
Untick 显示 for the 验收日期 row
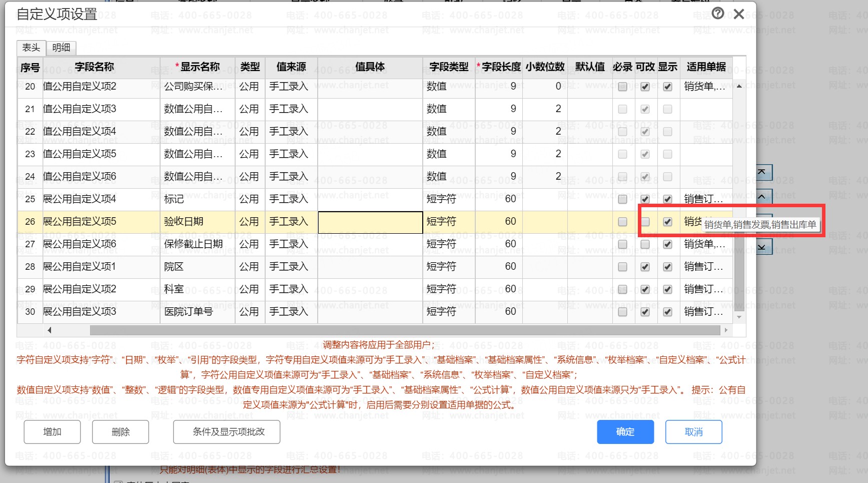coord(667,222)
